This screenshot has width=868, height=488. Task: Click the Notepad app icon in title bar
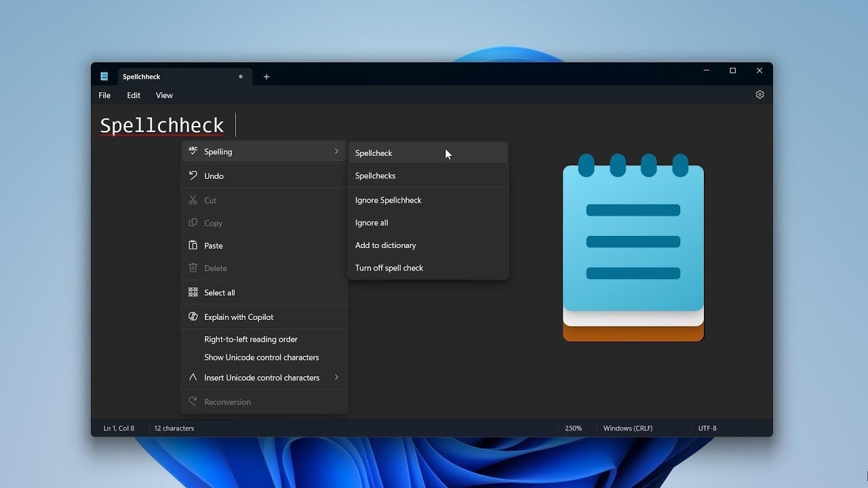(x=104, y=77)
